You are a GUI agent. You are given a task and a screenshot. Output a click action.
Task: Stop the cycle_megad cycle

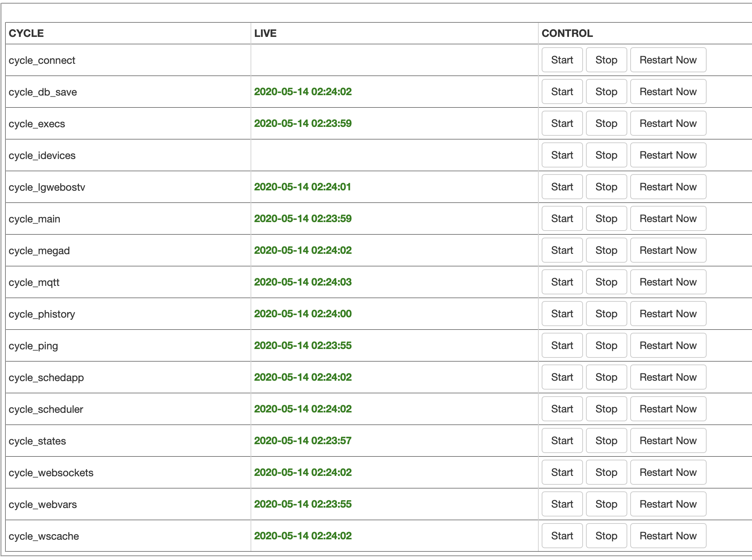[606, 250]
